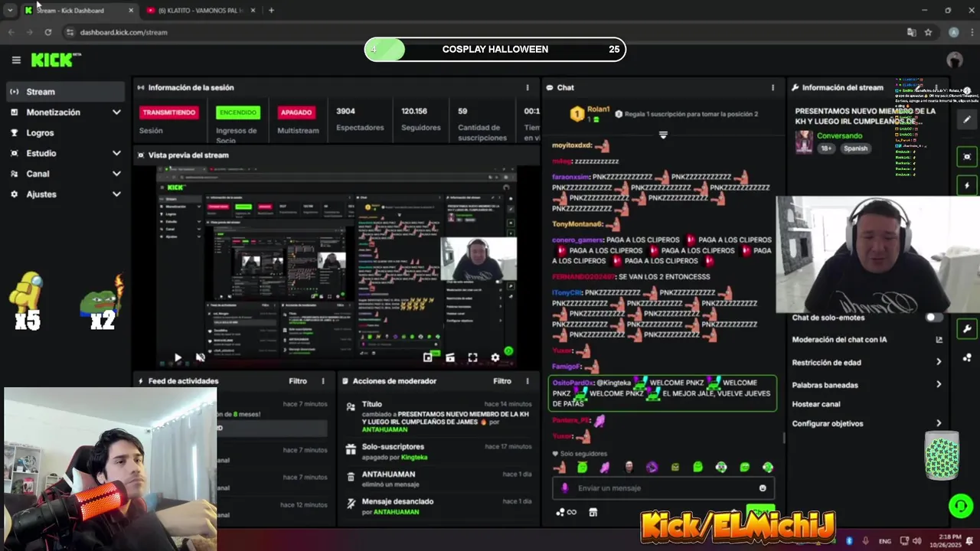The width and height of the screenshot is (980, 551).
Task: Open the profile avatar menu
Action: tap(954, 60)
